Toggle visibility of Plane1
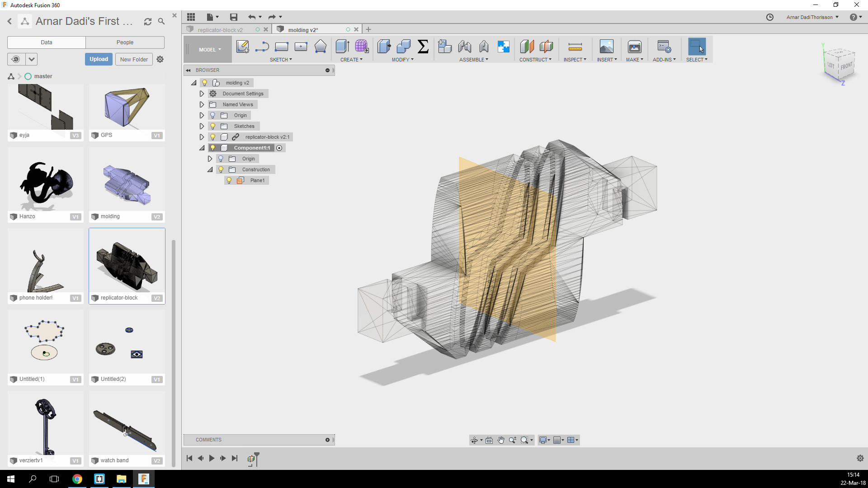This screenshot has height=488, width=868. coord(229,180)
